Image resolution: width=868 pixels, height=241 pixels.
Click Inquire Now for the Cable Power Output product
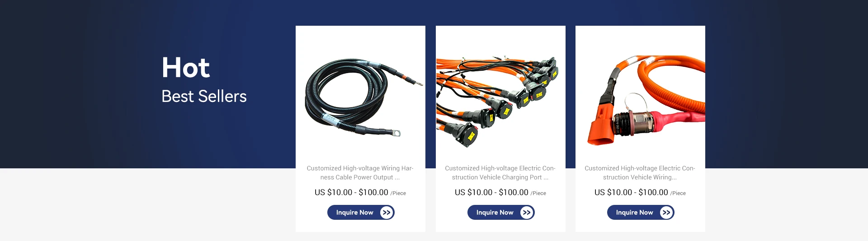pos(361,213)
